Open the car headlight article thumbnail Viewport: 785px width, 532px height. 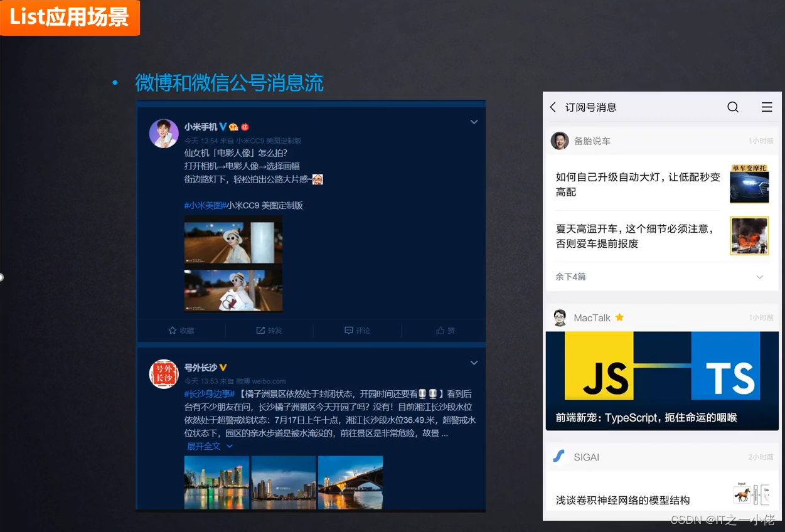tap(749, 184)
